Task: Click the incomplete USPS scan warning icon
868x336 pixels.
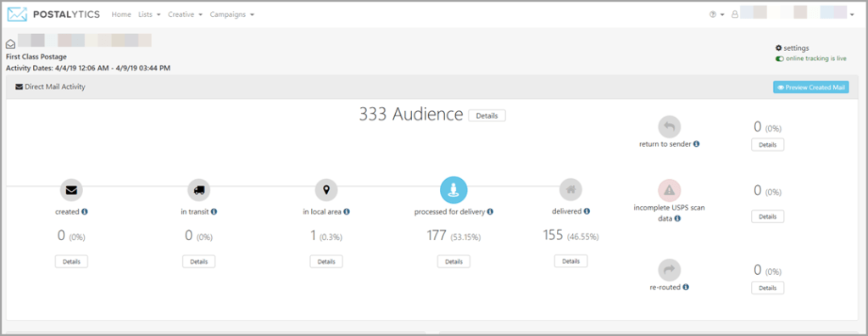Action: (x=670, y=191)
